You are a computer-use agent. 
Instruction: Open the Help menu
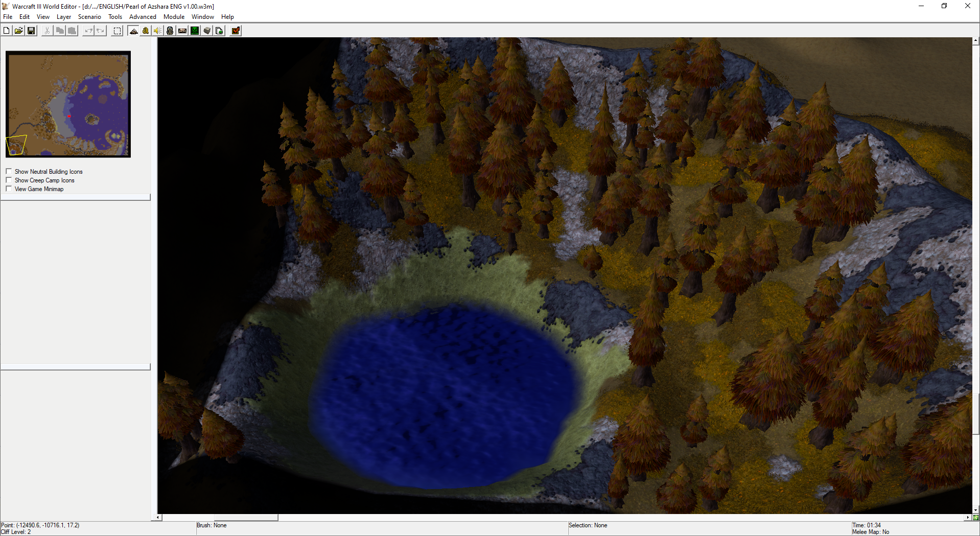point(227,17)
